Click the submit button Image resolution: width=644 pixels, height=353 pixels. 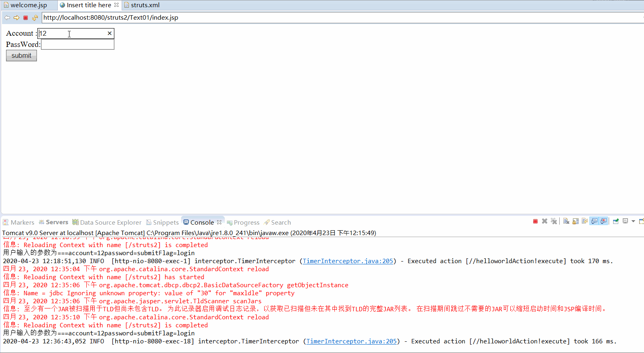(x=21, y=55)
